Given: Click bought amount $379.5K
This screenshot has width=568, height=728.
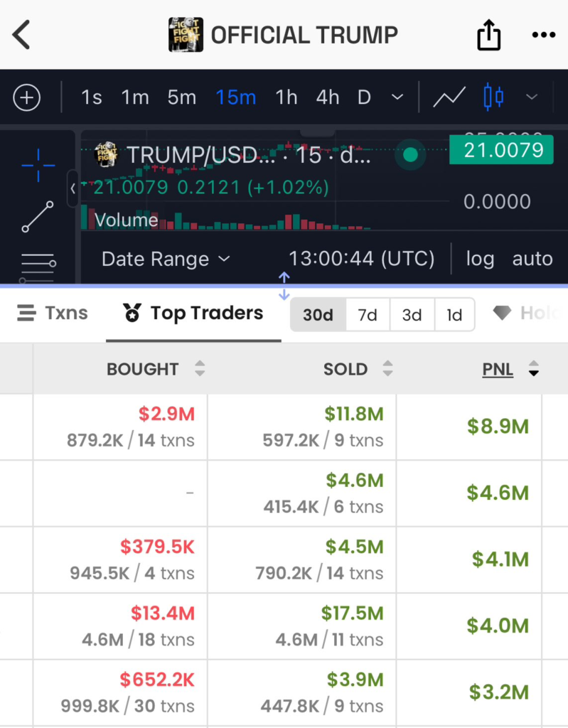Looking at the screenshot, I should pos(157,547).
